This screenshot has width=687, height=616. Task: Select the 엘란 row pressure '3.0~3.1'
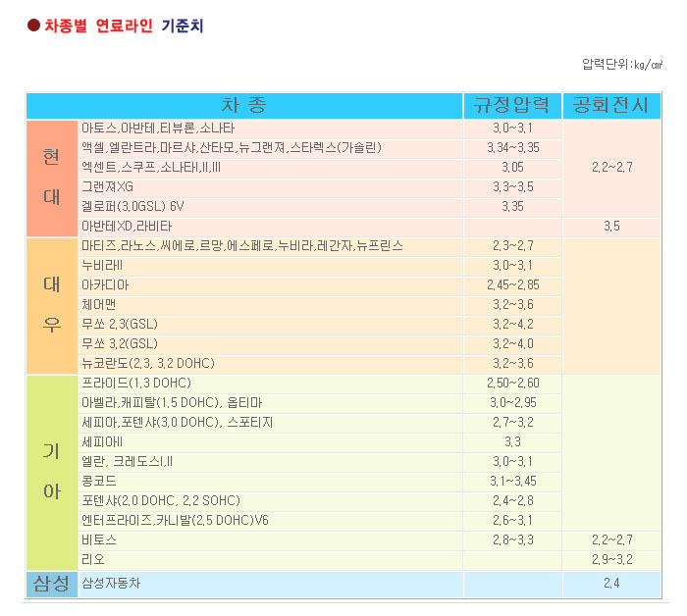512,462
